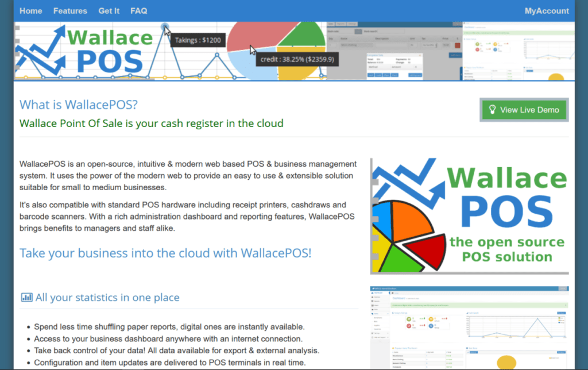The width and height of the screenshot is (588, 370).
Task: Click the 'All your statistics in one place' heading
Action: click(107, 298)
